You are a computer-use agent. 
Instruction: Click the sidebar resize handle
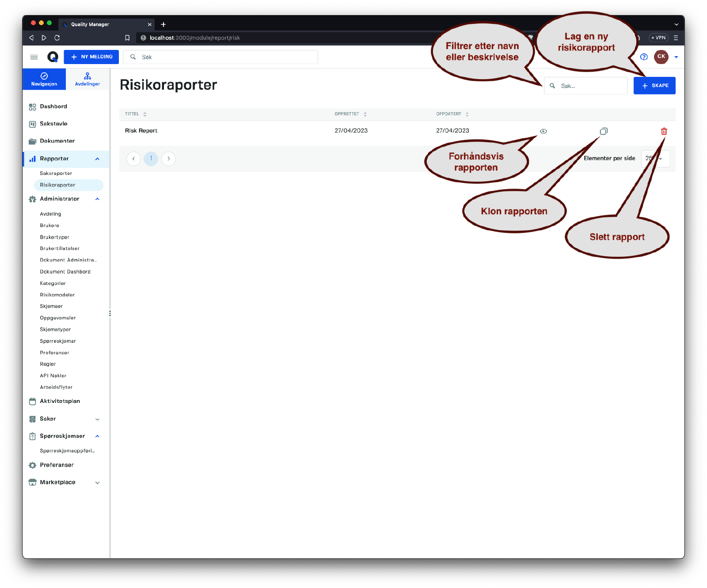tap(110, 313)
